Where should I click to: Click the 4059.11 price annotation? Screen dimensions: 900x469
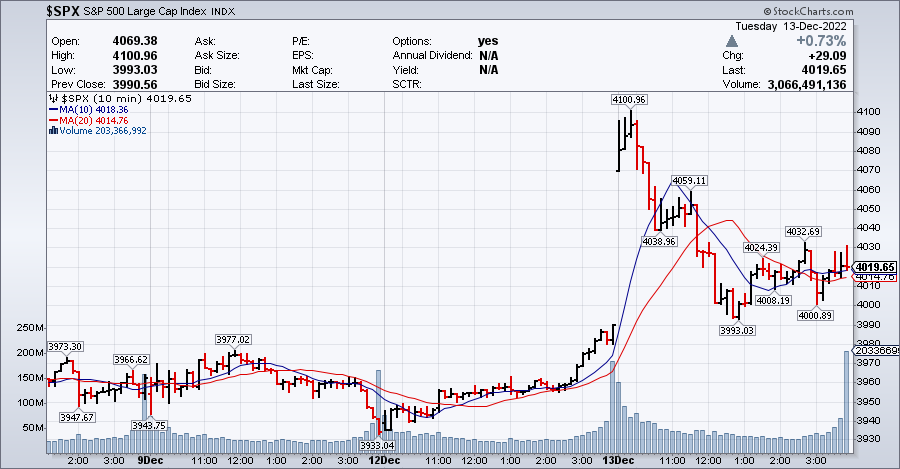click(689, 180)
